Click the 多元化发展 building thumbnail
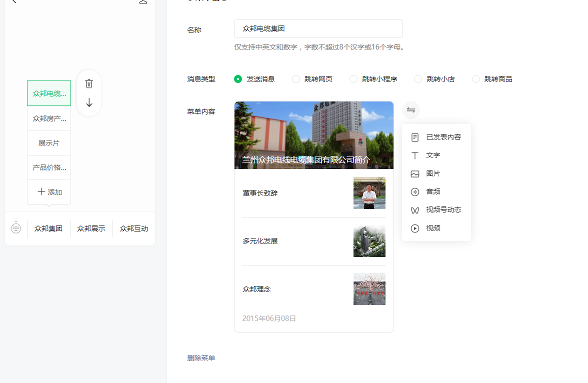The width and height of the screenshot is (588, 383). [369, 241]
